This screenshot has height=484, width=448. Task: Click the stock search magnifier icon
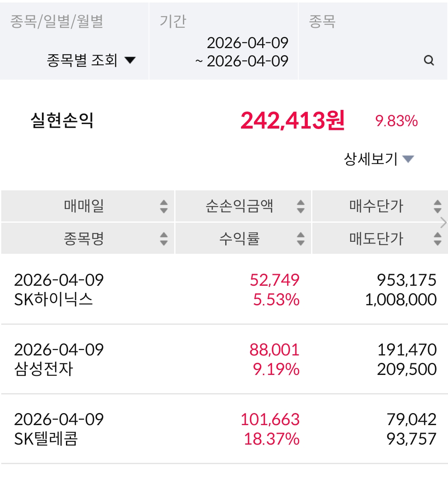(x=429, y=61)
